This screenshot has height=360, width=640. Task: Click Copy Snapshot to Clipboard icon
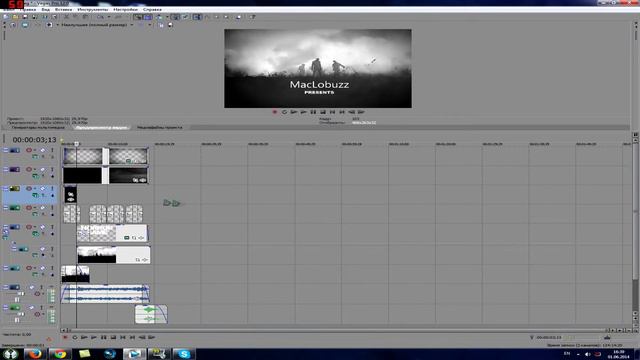pos(161,25)
